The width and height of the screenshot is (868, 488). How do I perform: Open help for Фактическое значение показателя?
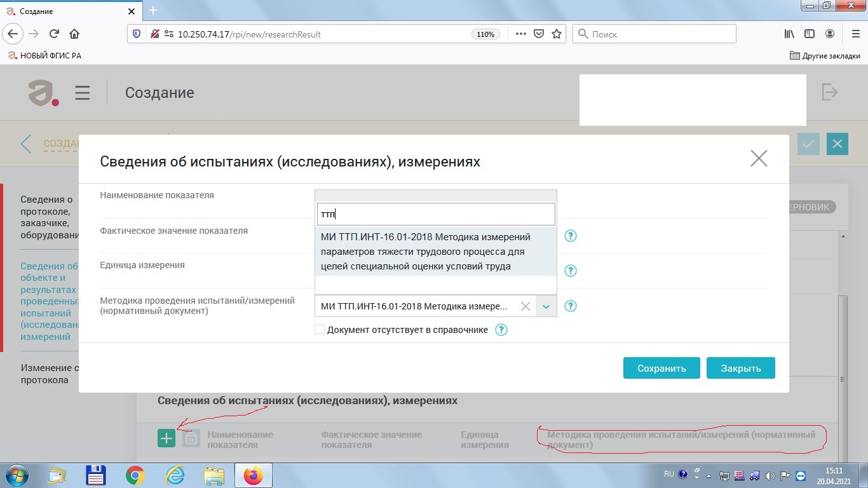click(x=571, y=236)
